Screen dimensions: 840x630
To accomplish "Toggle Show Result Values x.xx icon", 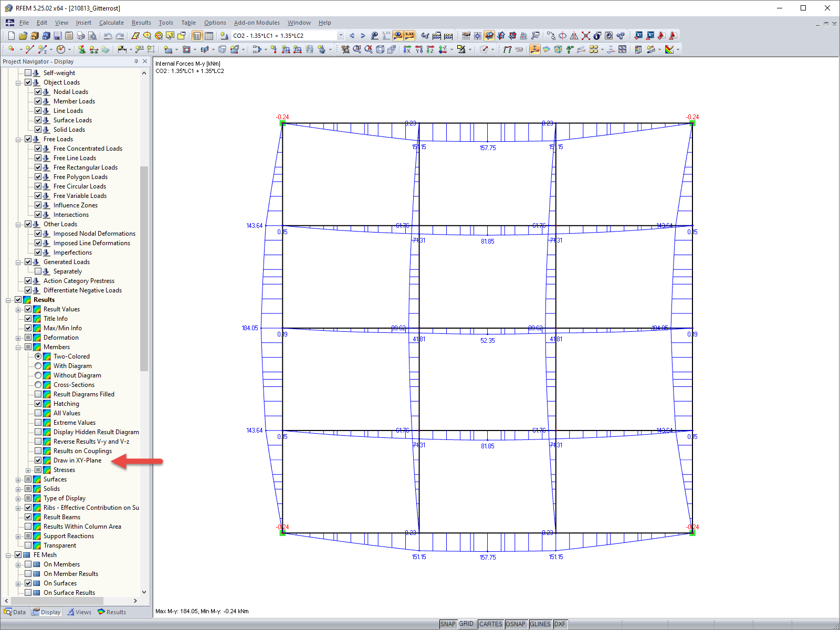I will tap(409, 36).
